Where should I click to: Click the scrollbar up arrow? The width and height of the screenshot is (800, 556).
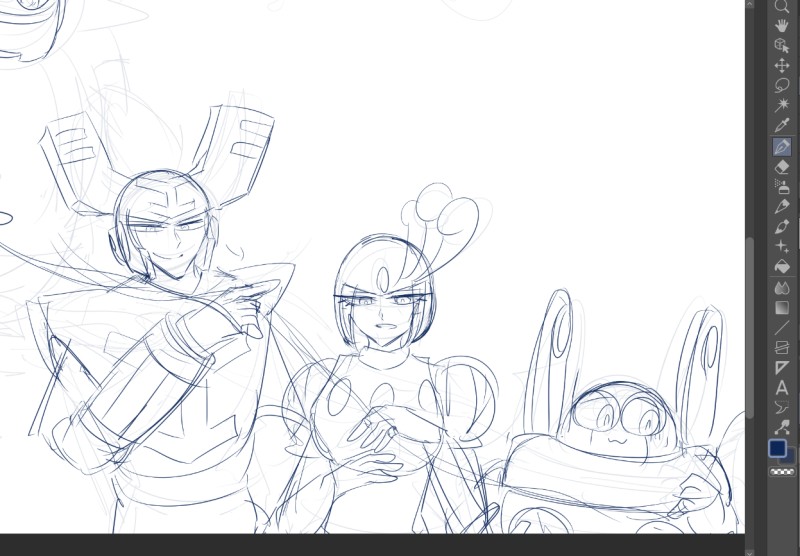coord(749,4)
